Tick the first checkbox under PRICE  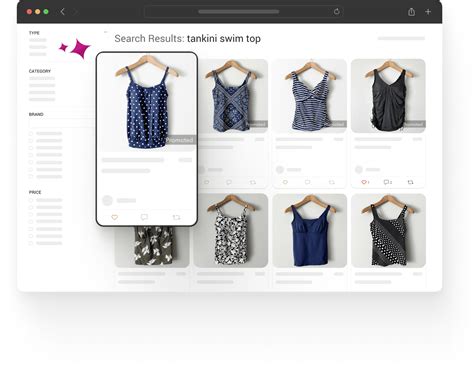31,200
